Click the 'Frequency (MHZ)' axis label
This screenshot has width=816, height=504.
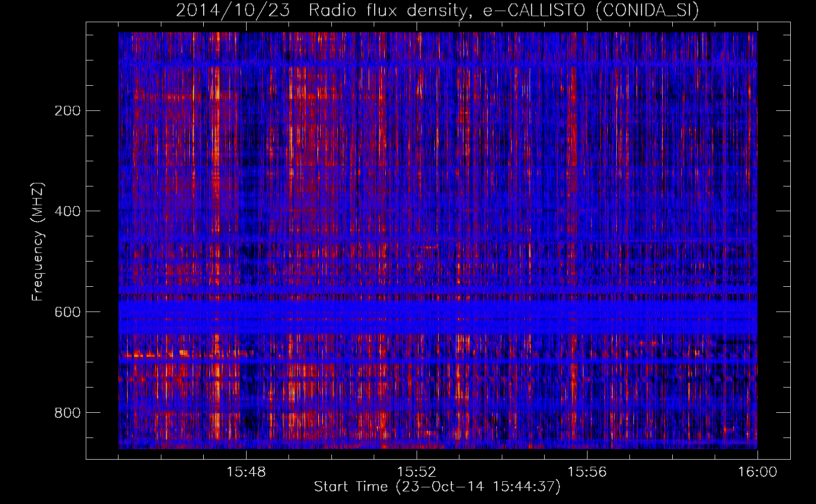[x=38, y=241]
